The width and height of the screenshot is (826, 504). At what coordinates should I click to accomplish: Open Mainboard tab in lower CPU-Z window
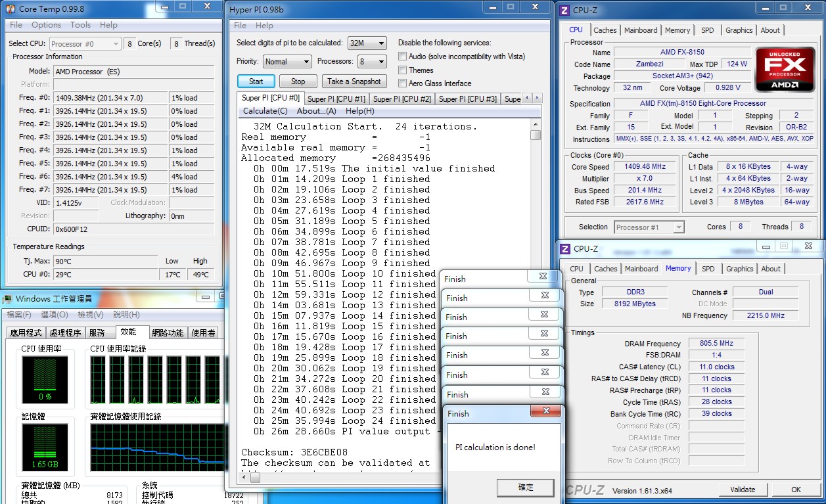(641, 269)
